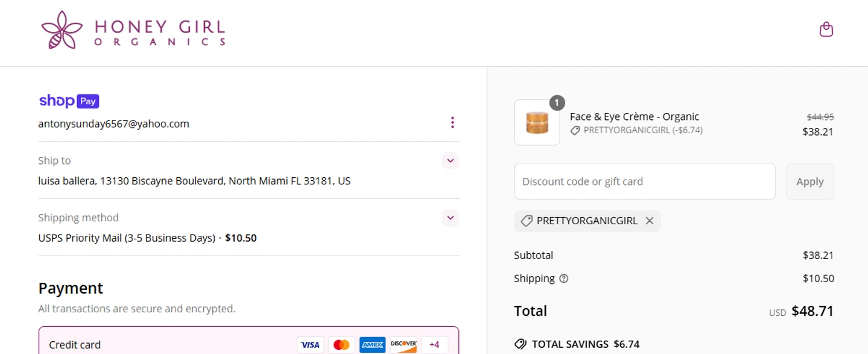Remove the PRETTYORGANICGIRL discount code
Viewport: 868px width, 354px height.
pyautogui.click(x=649, y=221)
